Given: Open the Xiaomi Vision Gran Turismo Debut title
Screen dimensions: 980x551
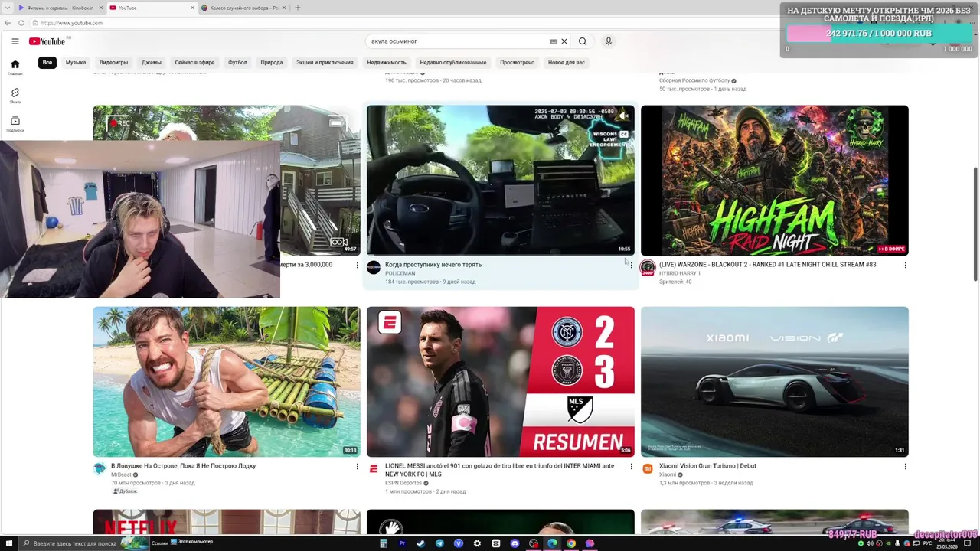Looking at the screenshot, I should click(x=707, y=466).
